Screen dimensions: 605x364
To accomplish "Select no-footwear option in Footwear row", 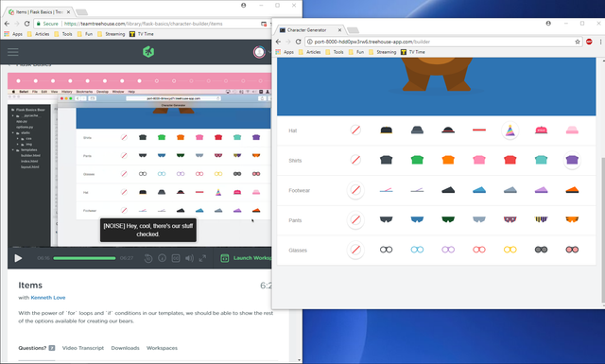I will point(355,190).
